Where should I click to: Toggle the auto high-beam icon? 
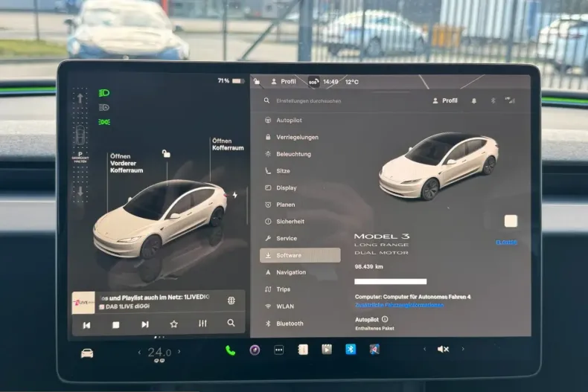(104, 108)
